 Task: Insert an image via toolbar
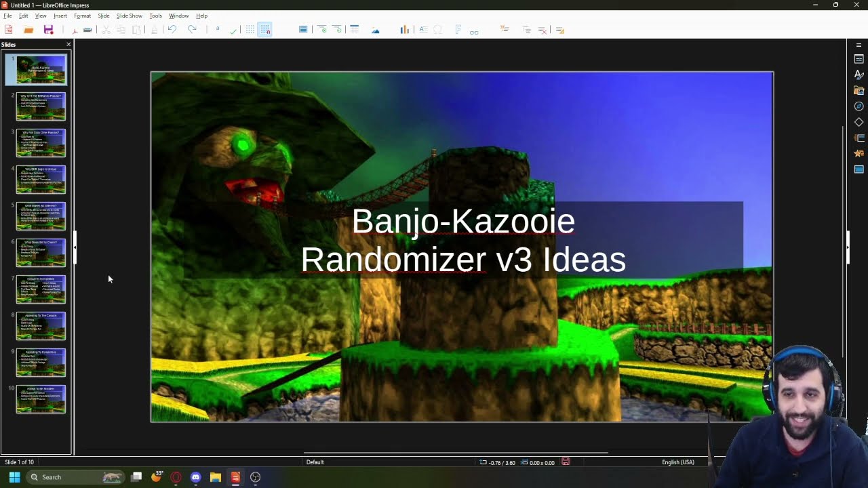pos(376,30)
